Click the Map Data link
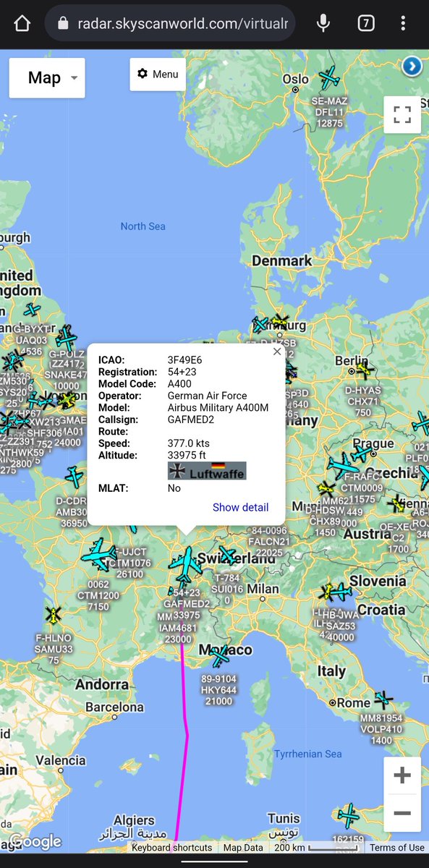The width and height of the screenshot is (429, 868). (243, 848)
